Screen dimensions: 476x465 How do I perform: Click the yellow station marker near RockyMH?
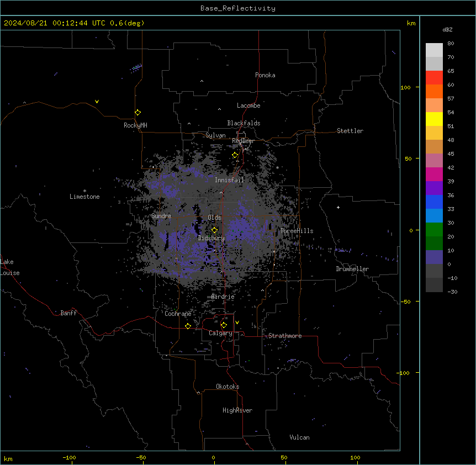(137, 113)
